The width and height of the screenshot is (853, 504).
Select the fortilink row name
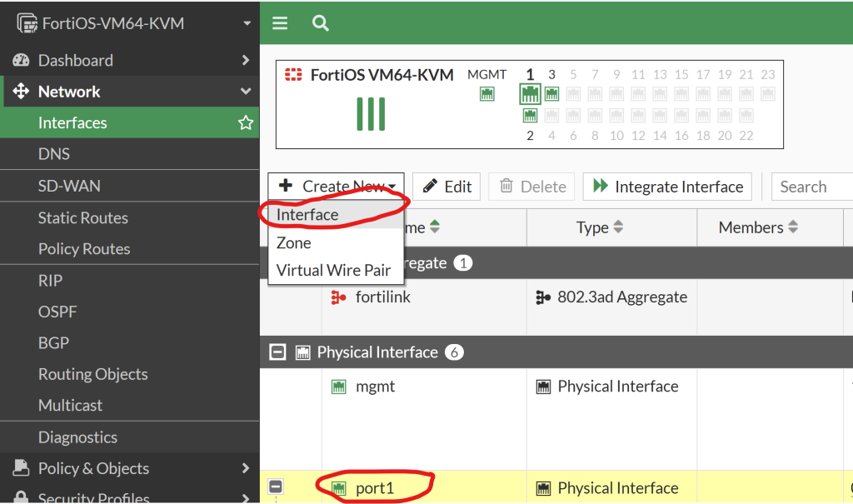click(383, 297)
